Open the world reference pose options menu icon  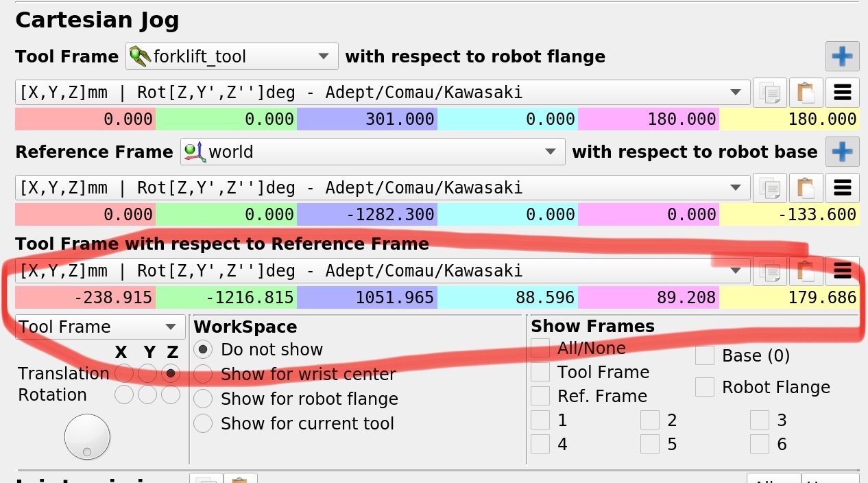tap(842, 188)
